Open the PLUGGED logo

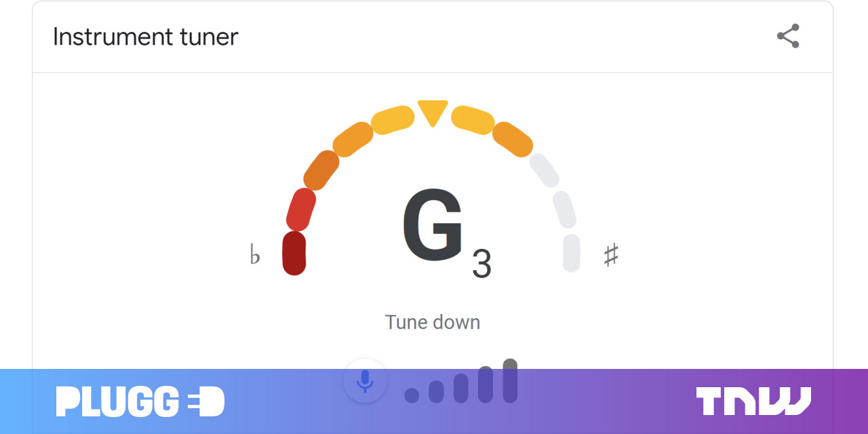point(140,401)
